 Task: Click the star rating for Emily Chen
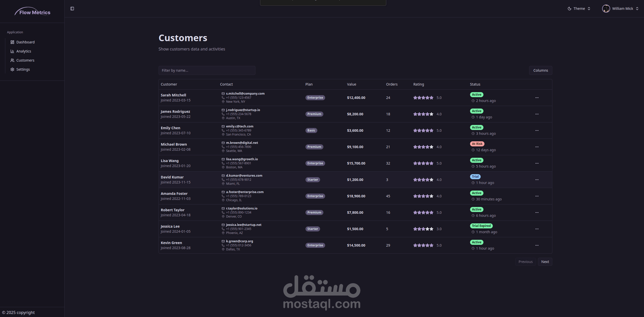(423, 130)
